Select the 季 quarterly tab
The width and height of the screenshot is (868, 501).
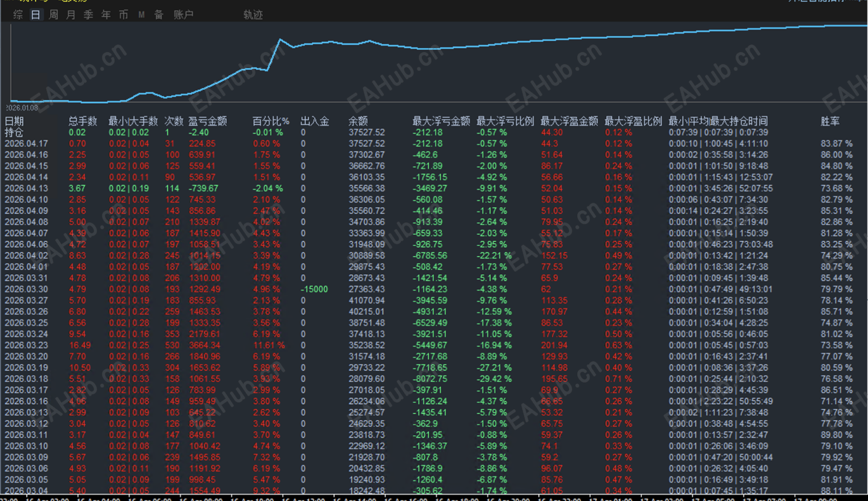[88, 15]
